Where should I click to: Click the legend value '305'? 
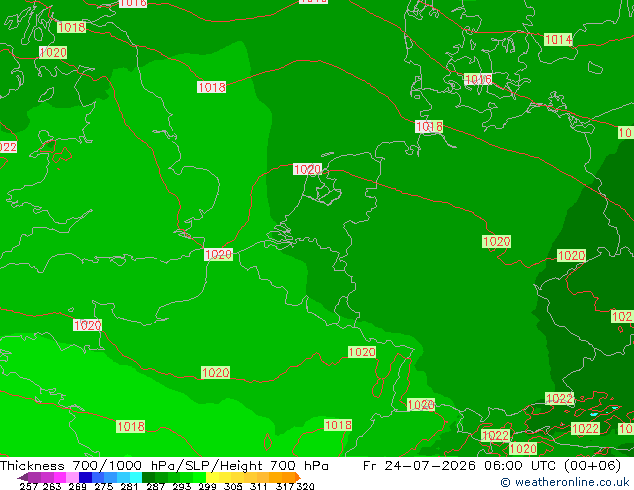(233, 486)
